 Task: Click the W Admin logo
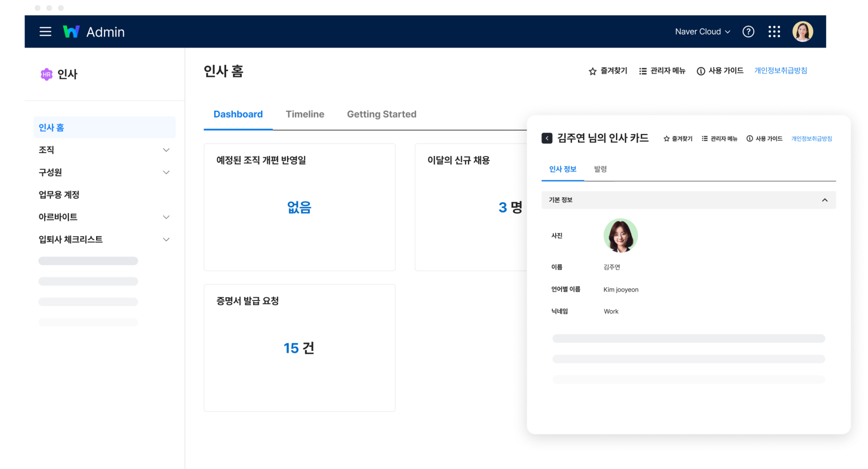pos(94,32)
